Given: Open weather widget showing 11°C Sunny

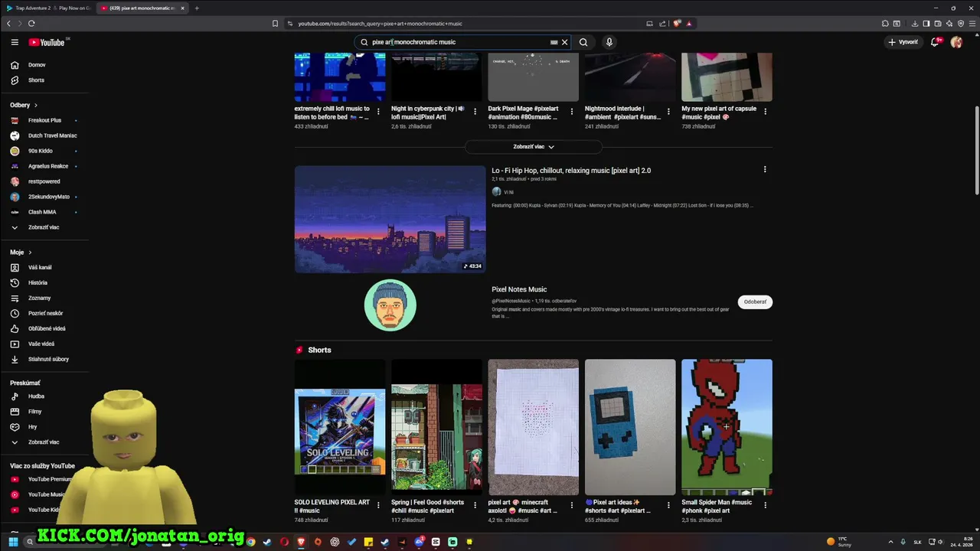Looking at the screenshot, I should pyautogui.click(x=838, y=542).
